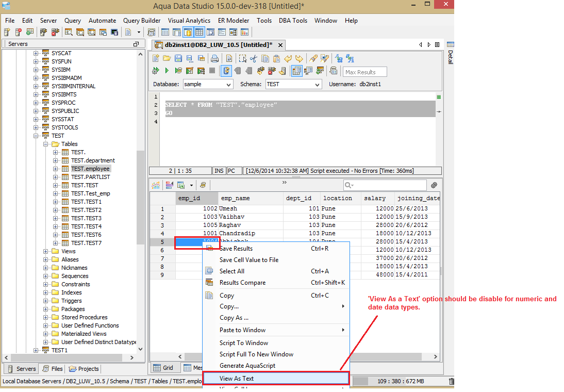Expand the Views folder node

pyautogui.click(x=46, y=251)
